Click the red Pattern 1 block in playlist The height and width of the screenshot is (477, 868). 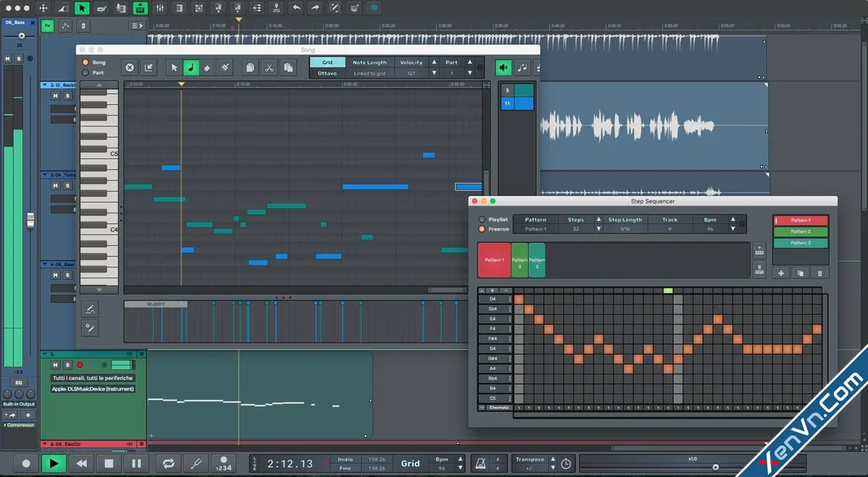click(x=494, y=260)
